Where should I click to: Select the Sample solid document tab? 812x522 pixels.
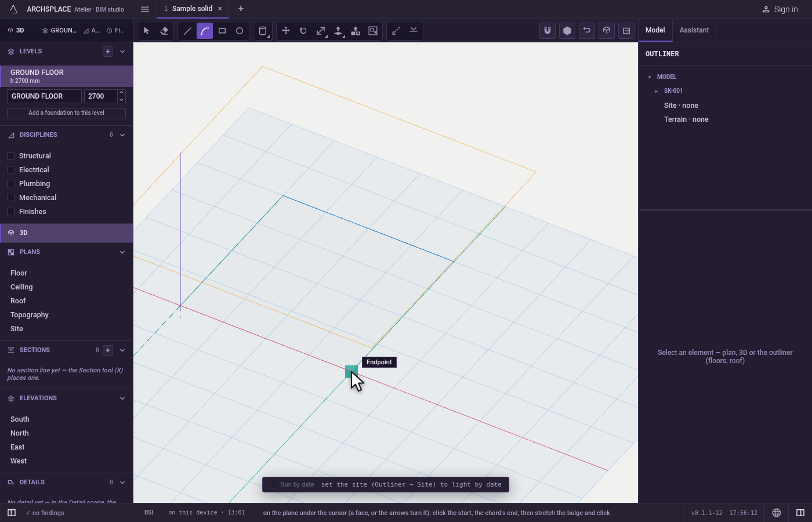tap(192, 9)
